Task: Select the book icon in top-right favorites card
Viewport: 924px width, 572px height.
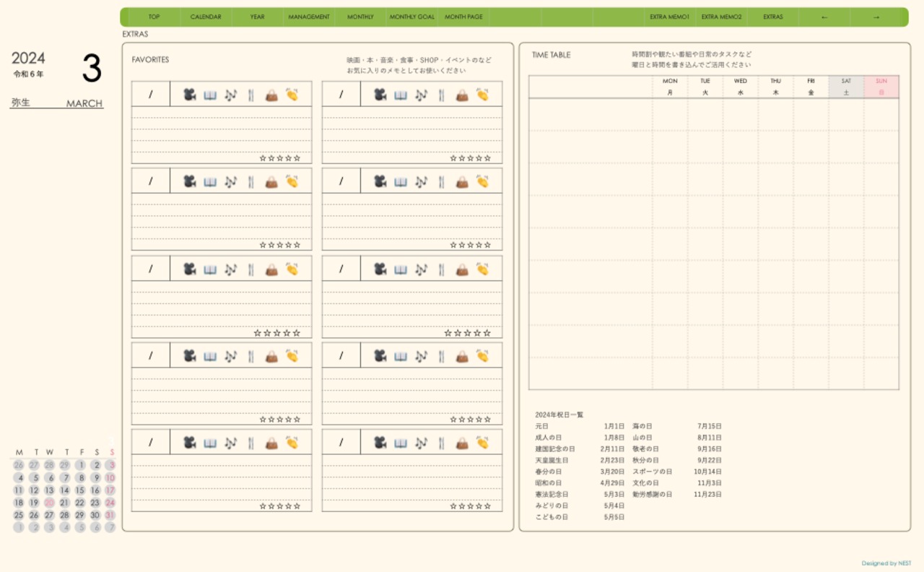Action: [401, 95]
